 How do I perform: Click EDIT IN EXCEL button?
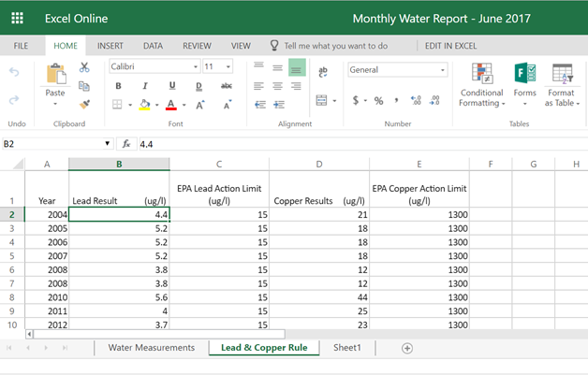pos(450,45)
